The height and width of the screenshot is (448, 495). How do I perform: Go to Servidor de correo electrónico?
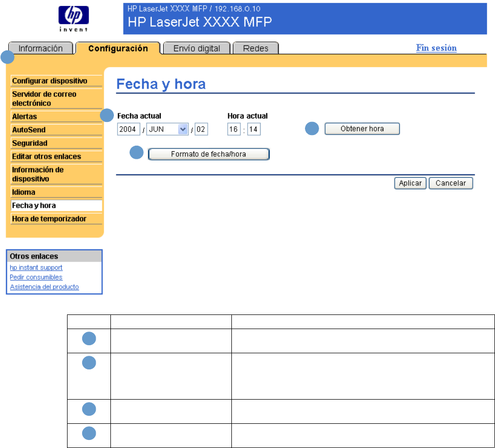[56, 99]
